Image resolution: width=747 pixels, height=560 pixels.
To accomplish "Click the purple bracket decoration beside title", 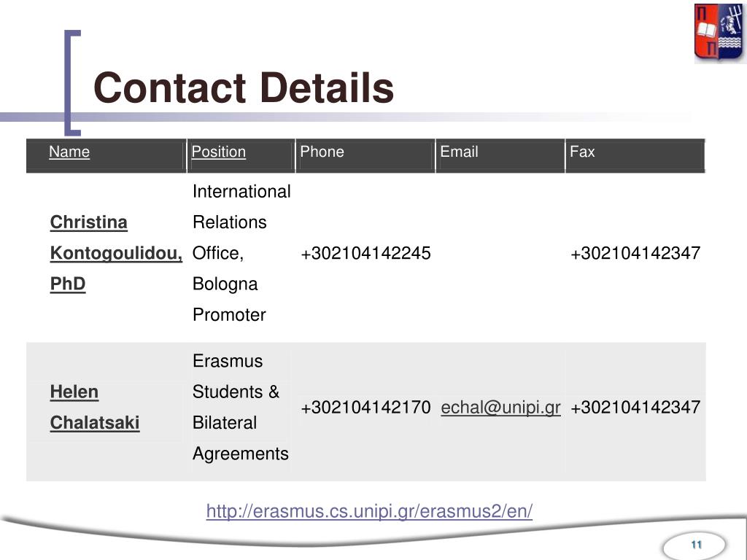I will pyautogui.click(x=72, y=83).
